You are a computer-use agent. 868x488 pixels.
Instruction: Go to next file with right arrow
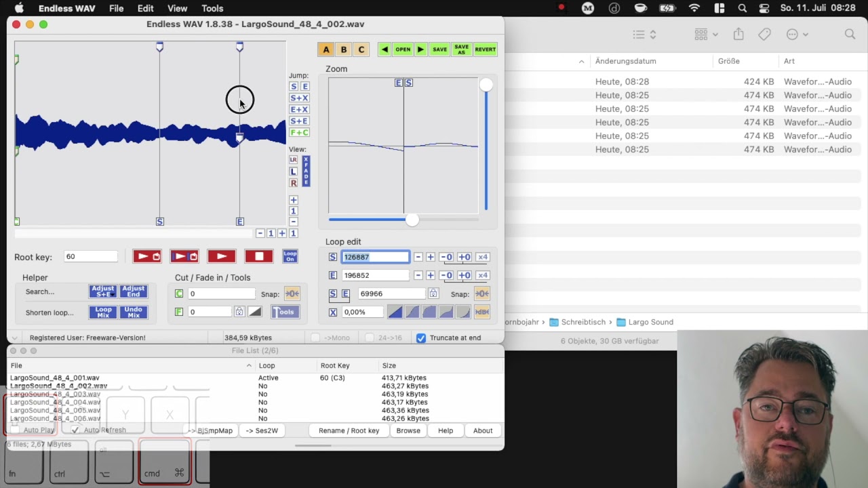(x=420, y=49)
